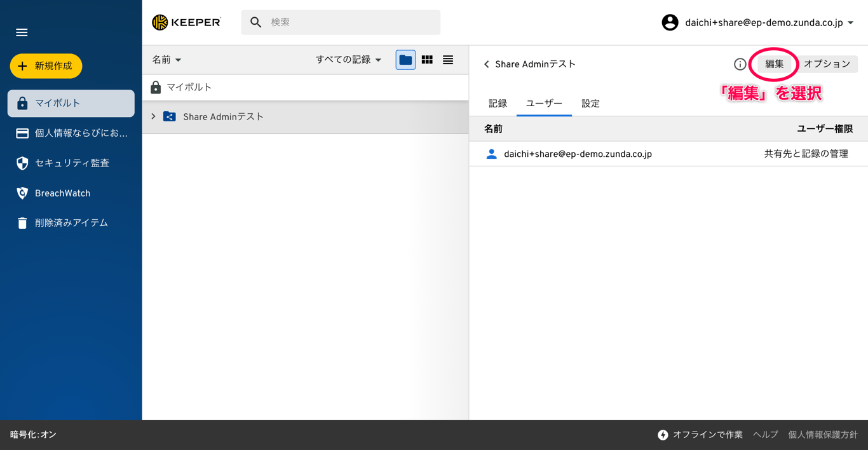Open the 名前 sort dropdown
Screen dimensions: 868x450
pyautogui.click(x=166, y=59)
